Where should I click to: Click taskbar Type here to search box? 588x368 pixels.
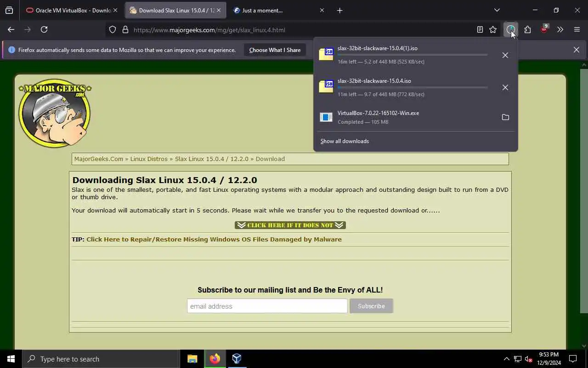pyautogui.click(x=101, y=359)
